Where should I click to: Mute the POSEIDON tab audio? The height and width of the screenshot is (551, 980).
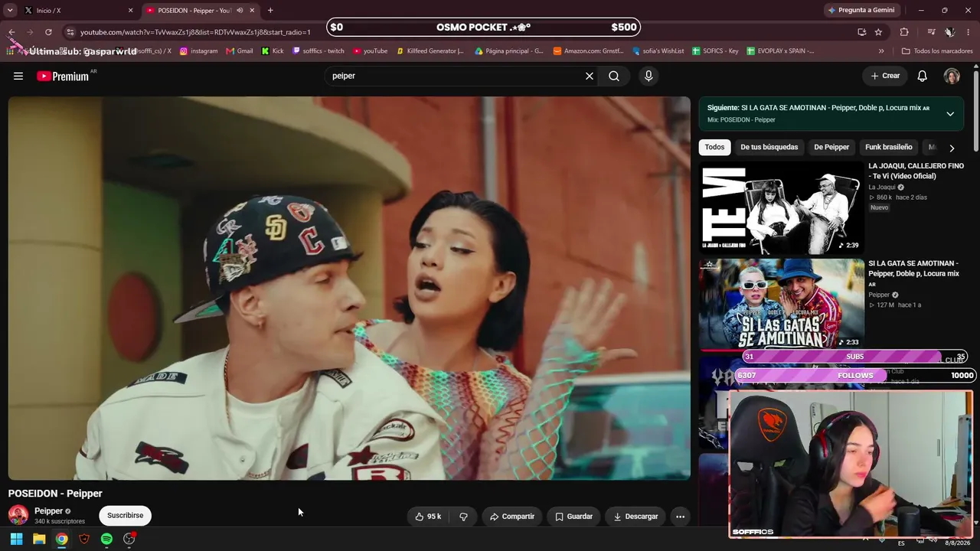[x=240, y=11]
